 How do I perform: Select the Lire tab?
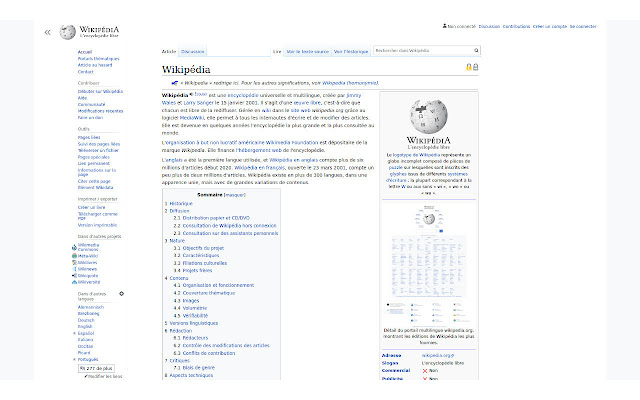pyautogui.click(x=277, y=52)
